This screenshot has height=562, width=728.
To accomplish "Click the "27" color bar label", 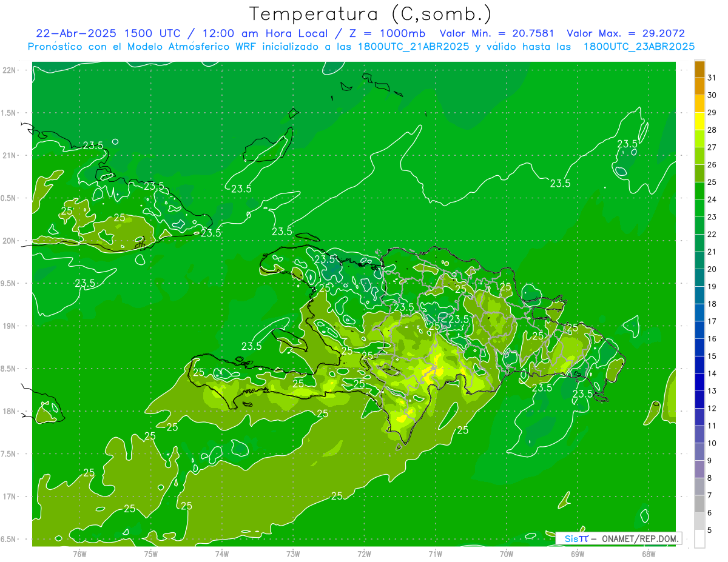I will point(712,147).
